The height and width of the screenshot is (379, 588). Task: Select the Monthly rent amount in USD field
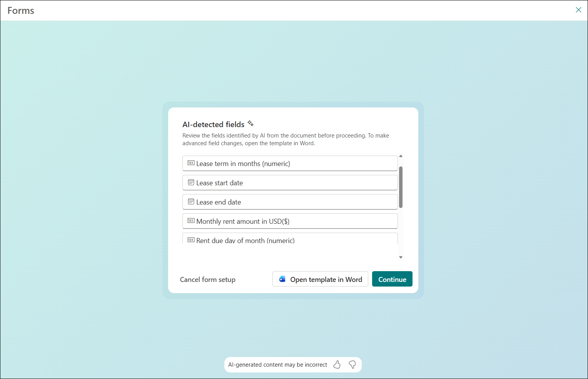click(290, 221)
